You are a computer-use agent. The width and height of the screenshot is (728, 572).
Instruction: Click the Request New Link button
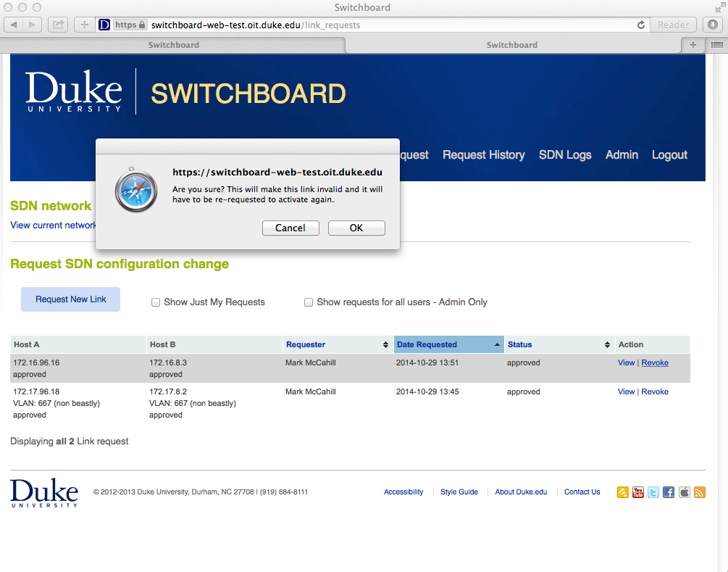pyautogui.click(x=70, y=299)
